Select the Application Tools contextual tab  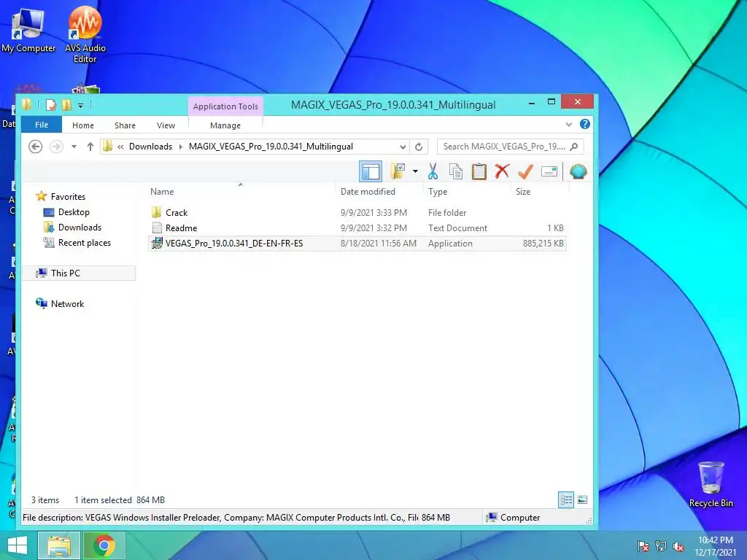tap(225, 106)
